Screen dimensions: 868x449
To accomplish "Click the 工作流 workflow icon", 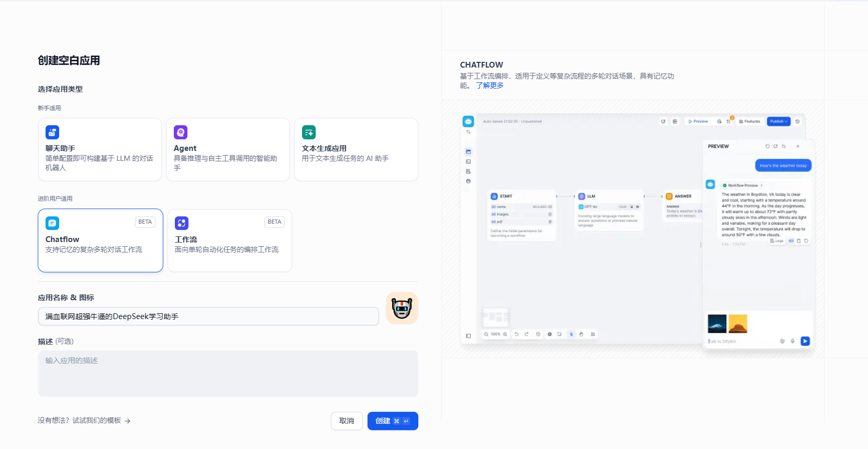I will click(182, 223).
